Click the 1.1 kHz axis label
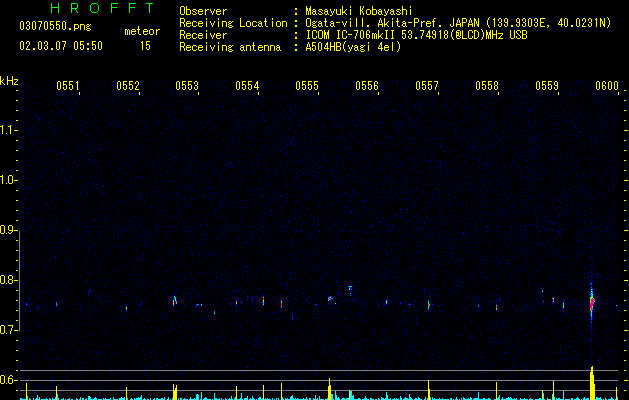The image size is (629, 400). (x=7, y=130)
